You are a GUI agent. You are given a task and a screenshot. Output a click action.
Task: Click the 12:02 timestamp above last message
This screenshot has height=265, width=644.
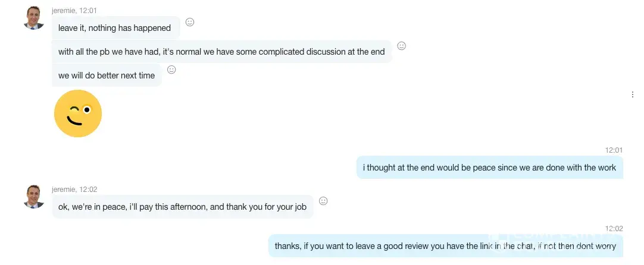click(x=614, y=229)
